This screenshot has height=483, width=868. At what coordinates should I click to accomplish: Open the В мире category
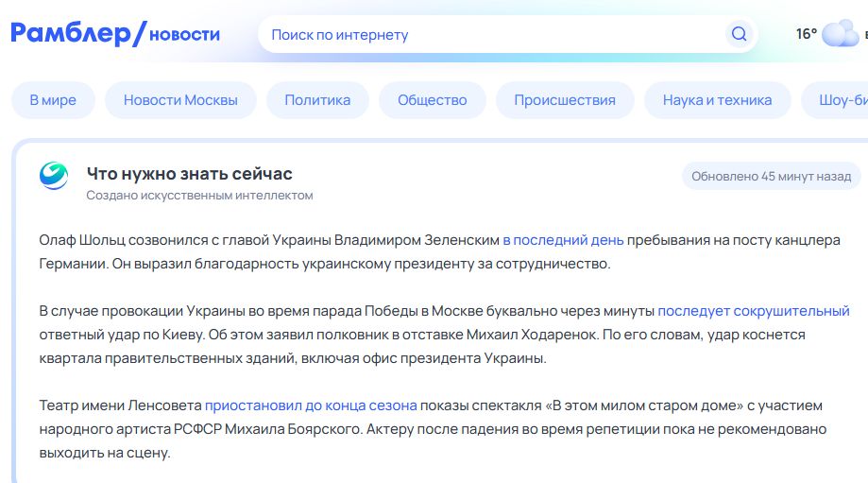coord(53,100)
